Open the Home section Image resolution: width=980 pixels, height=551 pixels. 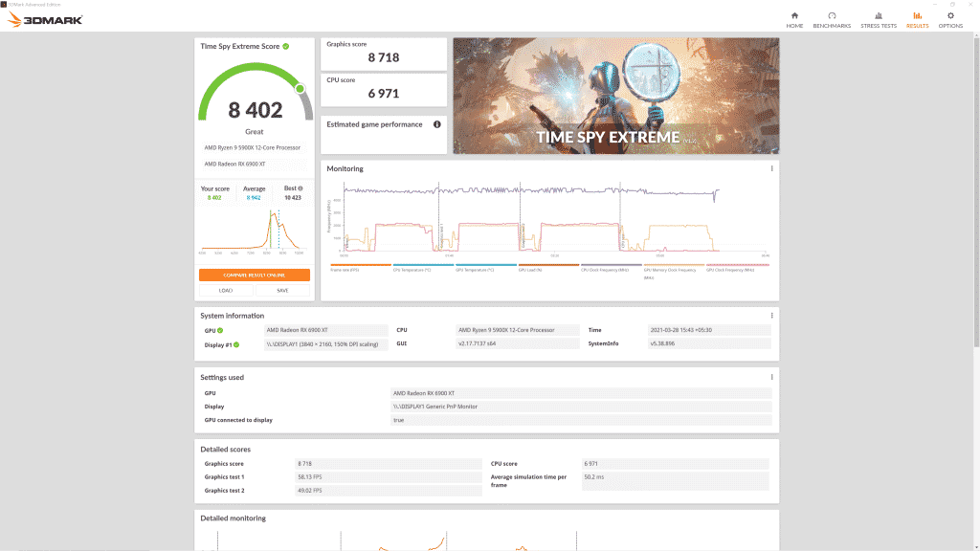pyautogui.click(x=794, y=20)
